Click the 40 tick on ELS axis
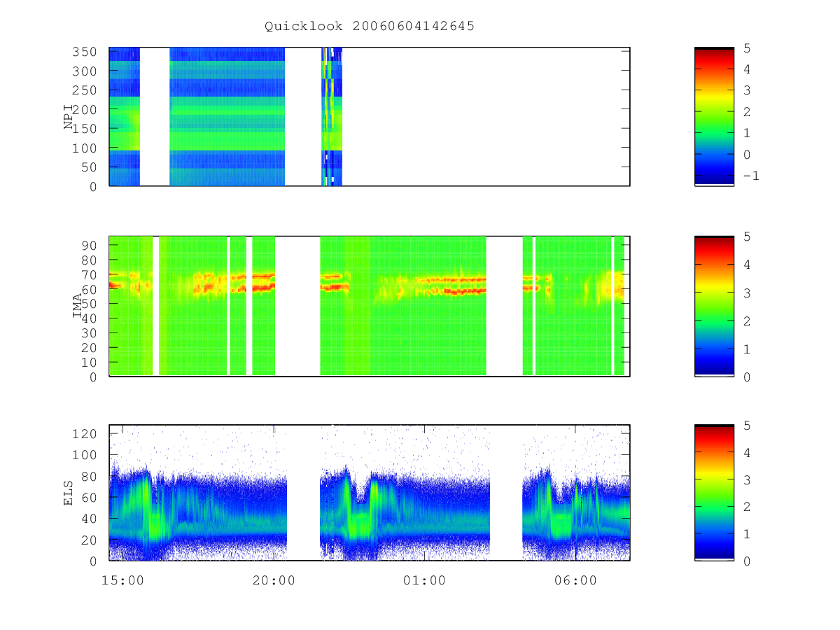840x630 pixels. click(90, 519)
